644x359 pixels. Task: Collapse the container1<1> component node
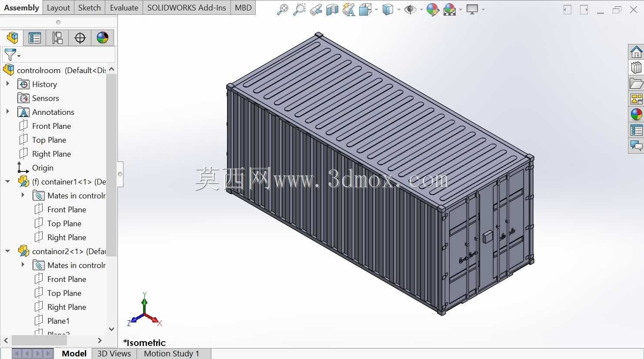[x=7, y=181]
